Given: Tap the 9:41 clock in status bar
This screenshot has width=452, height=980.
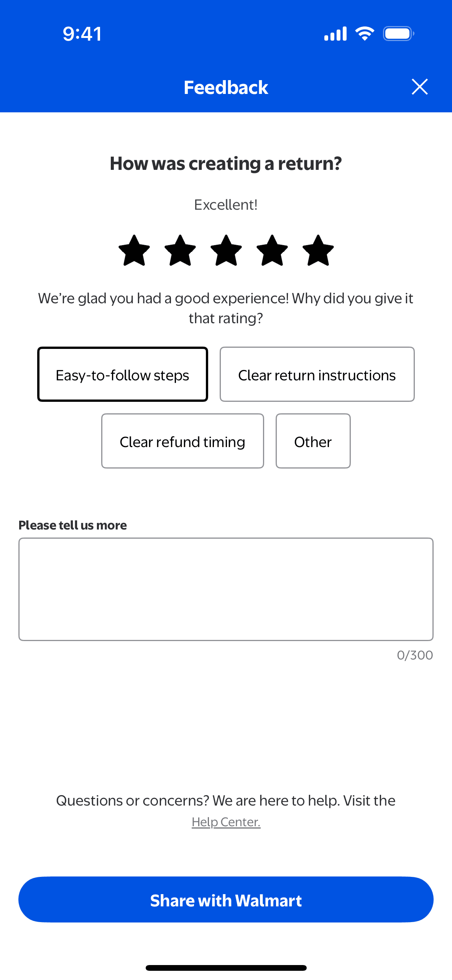Looking at the screenshot, I should (82, 34).
